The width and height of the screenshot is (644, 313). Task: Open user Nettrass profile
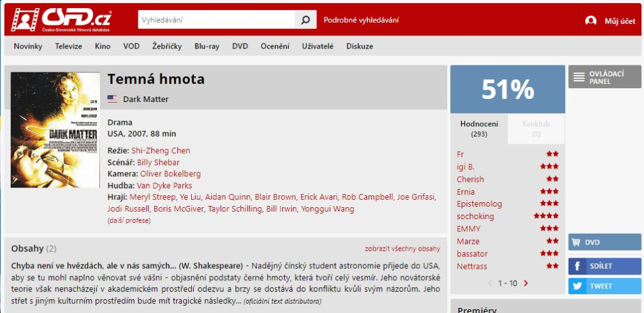(472, 266)
